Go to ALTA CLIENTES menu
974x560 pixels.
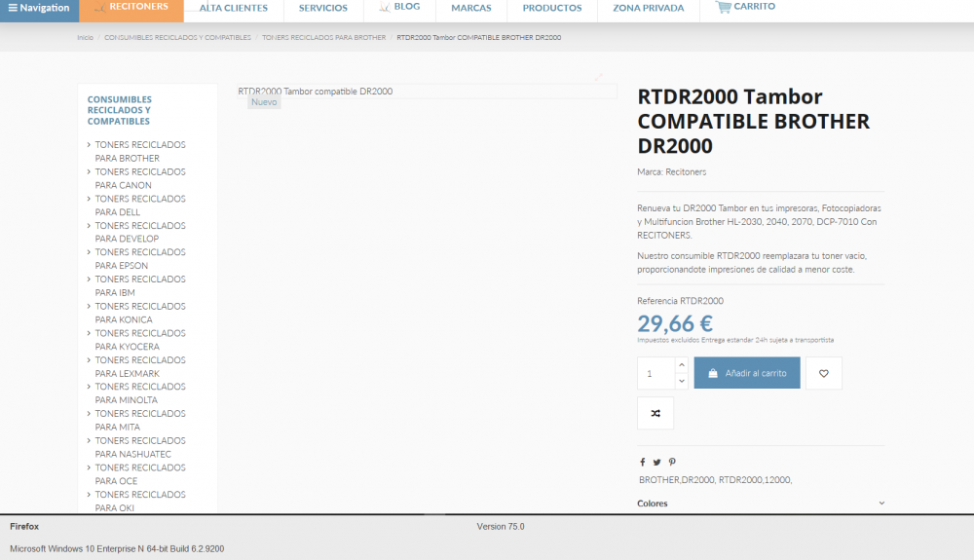(x=234, y=8)
